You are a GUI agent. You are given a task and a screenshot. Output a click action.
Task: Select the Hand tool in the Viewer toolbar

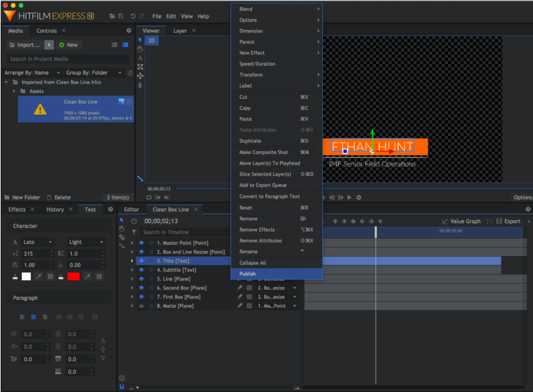tap(139, 49)
